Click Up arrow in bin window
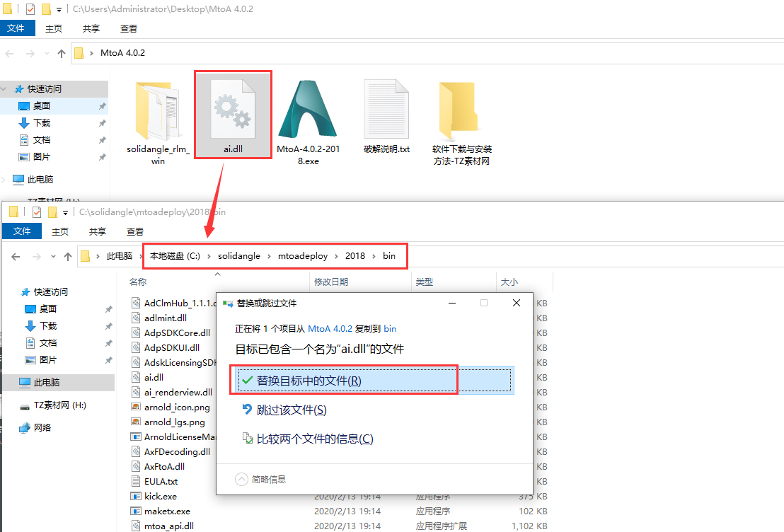 [x=68, y=257]
